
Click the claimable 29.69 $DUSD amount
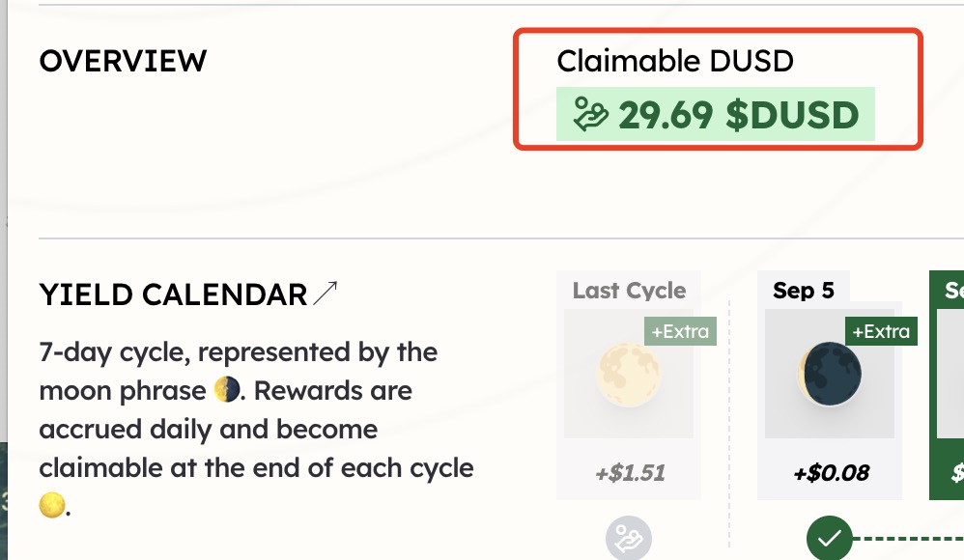click(x=738, y=115)
